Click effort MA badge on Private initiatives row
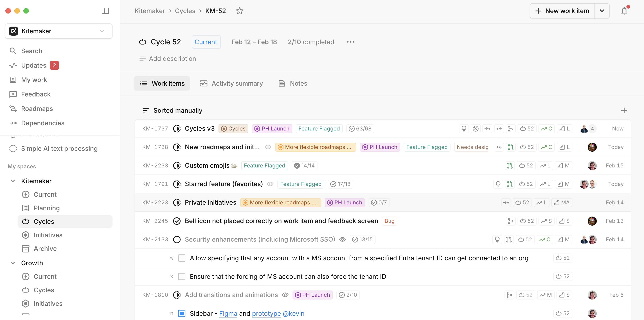 point(562,202)
